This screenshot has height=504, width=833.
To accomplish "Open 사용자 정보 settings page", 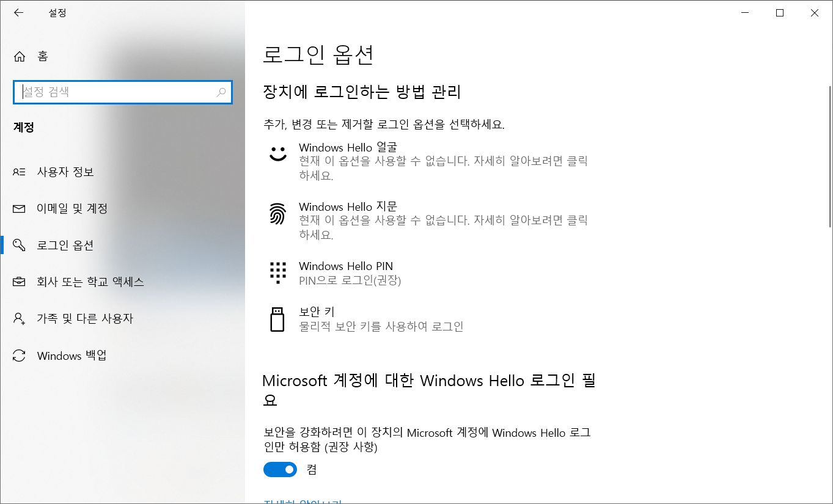I will click(122, 172).
